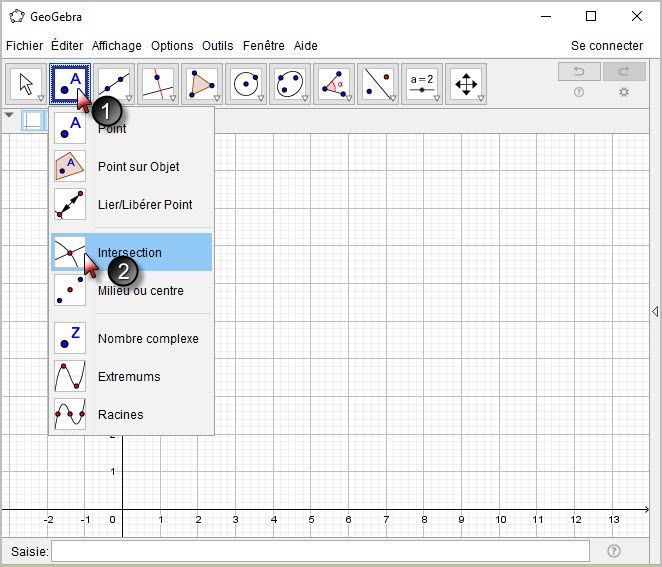Click the Nombre complexe icon
Viewport: 662px width, 567px height.
[x=70, y=338]
